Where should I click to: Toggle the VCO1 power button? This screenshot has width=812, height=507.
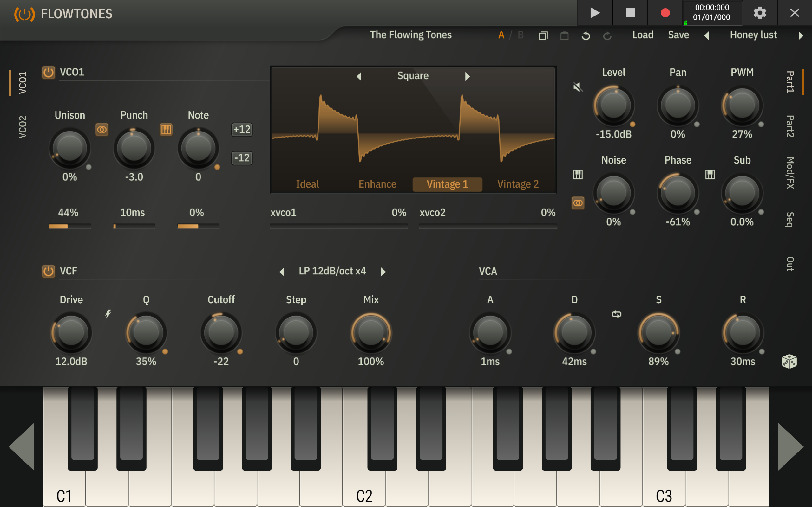point(48,72)
